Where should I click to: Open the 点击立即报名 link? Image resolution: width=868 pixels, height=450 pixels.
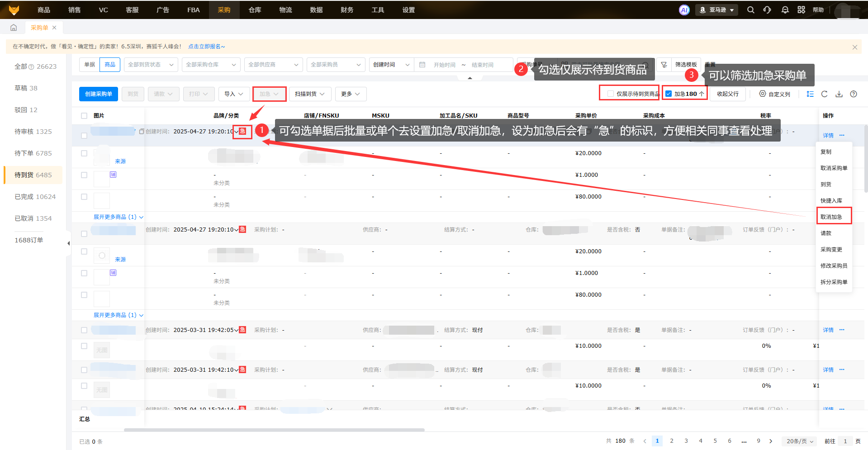[206, 47]
